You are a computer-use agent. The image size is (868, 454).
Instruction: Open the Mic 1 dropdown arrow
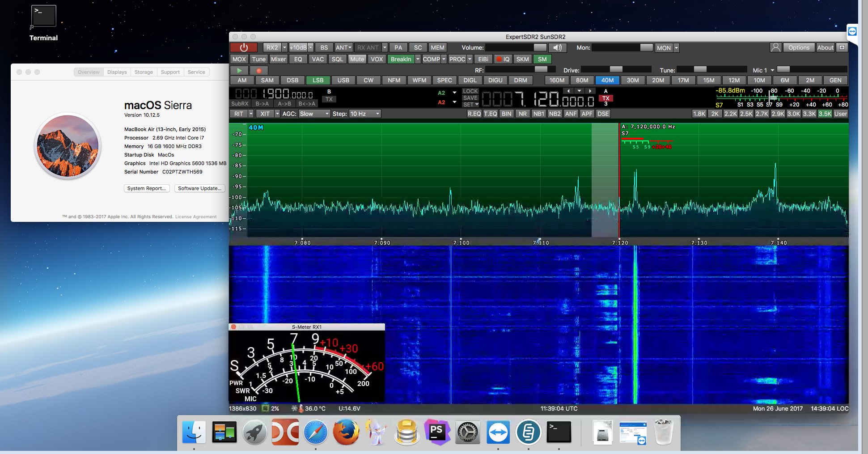pyautogui.click(x=772, y=70)
